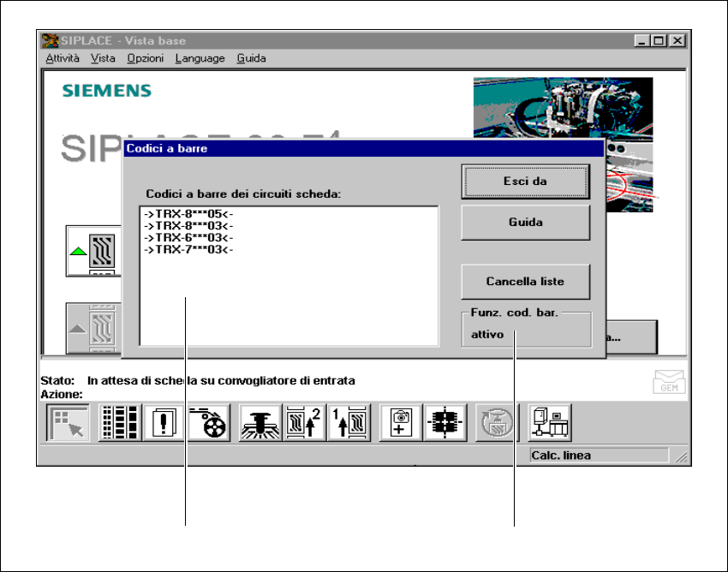This screenshot has height=572, width=728.
Task: Select barcode entry TRX-7***03
Action: tap(188, 250)
